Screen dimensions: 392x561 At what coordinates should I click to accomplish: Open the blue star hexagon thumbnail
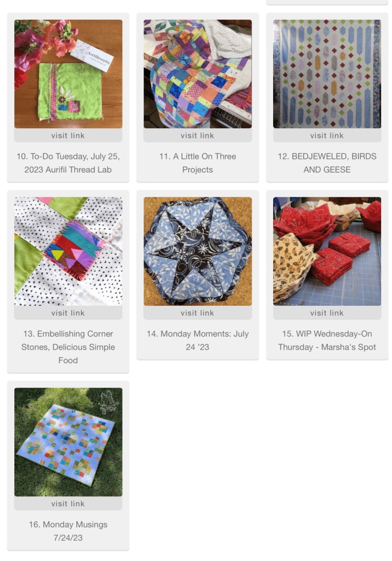click(198, 251)
